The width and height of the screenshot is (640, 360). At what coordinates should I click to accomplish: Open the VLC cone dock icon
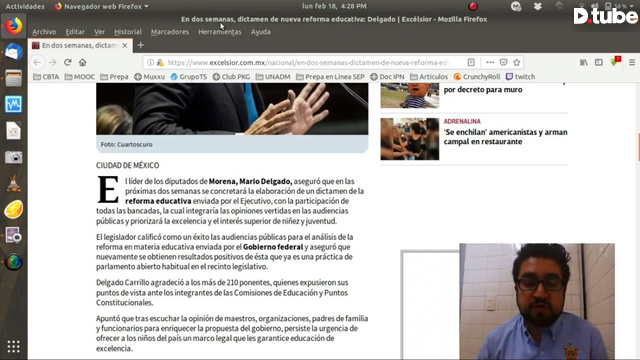[x=13, y=183]
